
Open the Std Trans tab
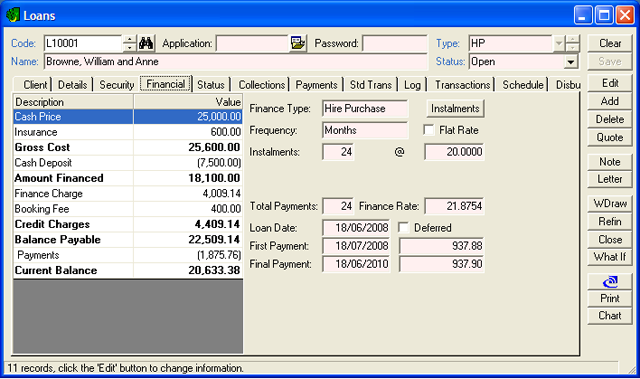(x=371, y=85)
